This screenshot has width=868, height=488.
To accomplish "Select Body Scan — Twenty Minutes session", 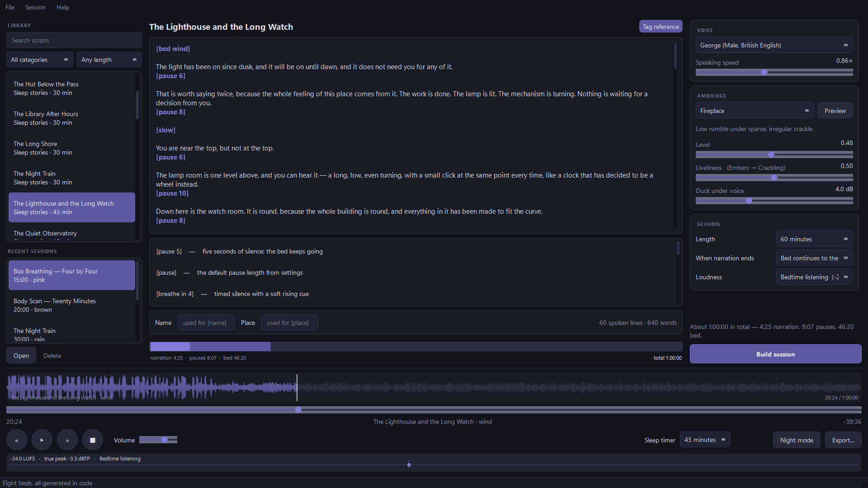I will point(71,305).
